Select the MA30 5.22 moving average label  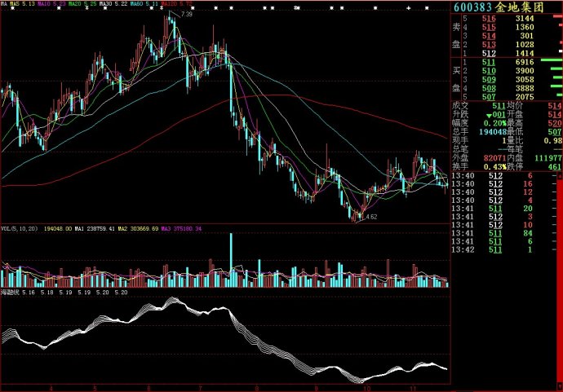113,4
